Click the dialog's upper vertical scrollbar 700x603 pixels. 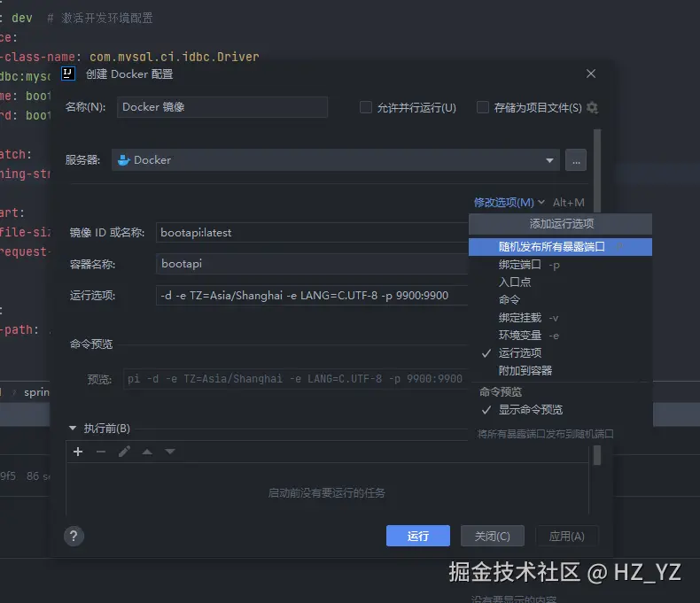[x=597, y=170]
